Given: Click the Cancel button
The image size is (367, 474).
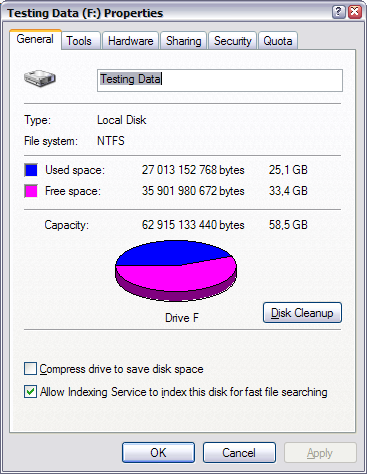Looking at the screenshot, I should (239, 453).
